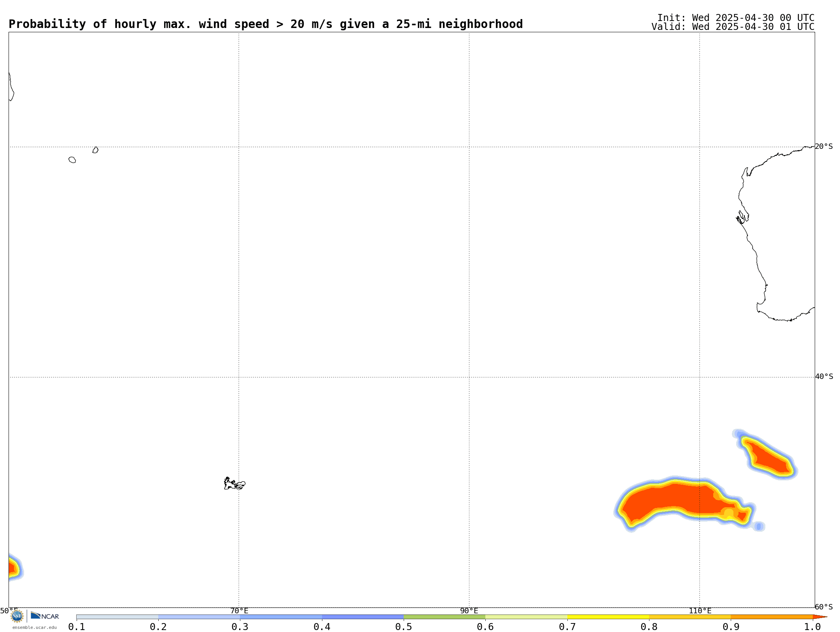Select the Valid time 01 UTC text
Viewport: 840px width, 632px height.
coord(733,27)
